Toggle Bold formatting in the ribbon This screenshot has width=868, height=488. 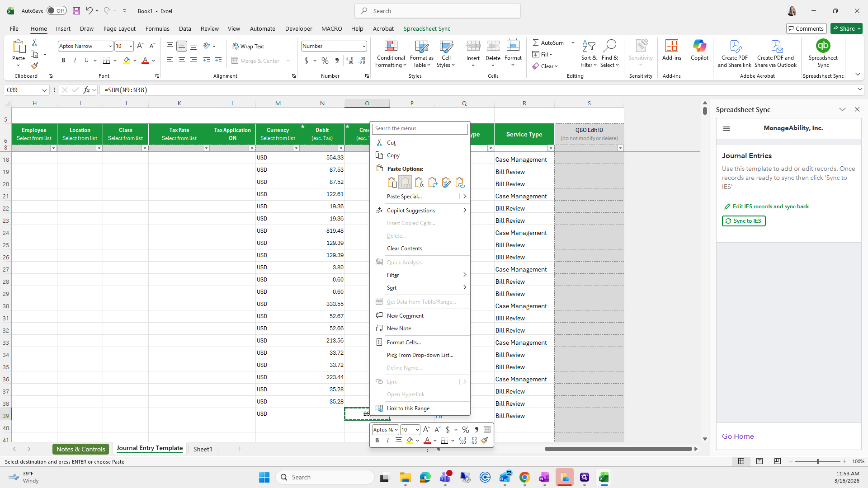63,61
